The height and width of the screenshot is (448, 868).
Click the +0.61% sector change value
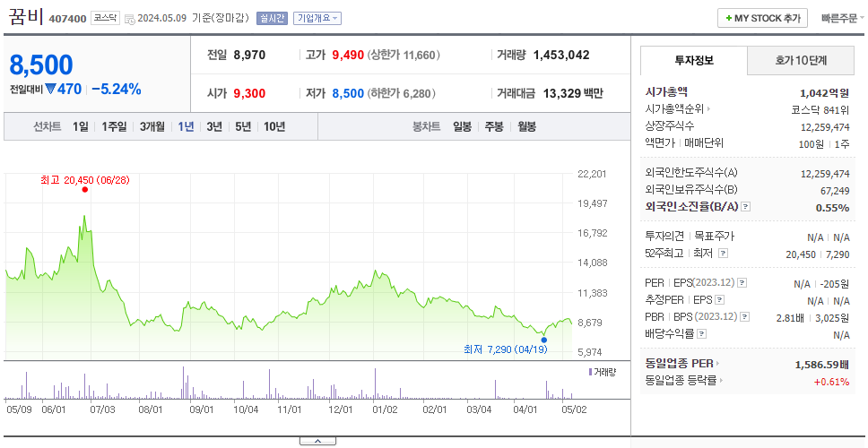[x=831, y=381]
